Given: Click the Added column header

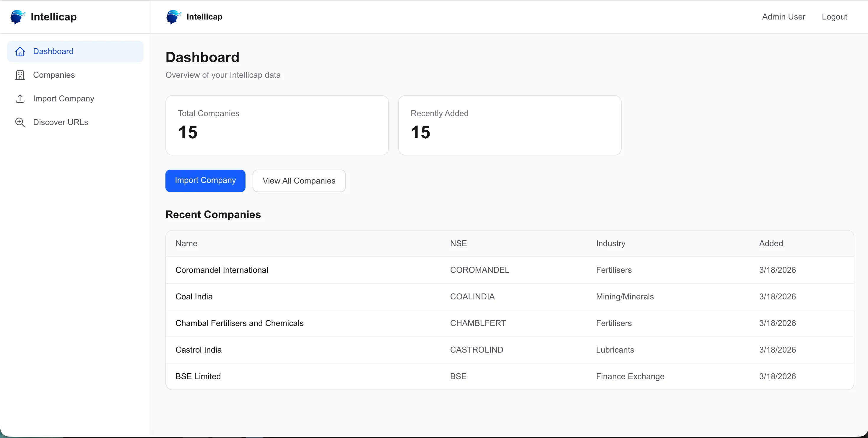Looking at the screenshot, I should click(771, 244).
